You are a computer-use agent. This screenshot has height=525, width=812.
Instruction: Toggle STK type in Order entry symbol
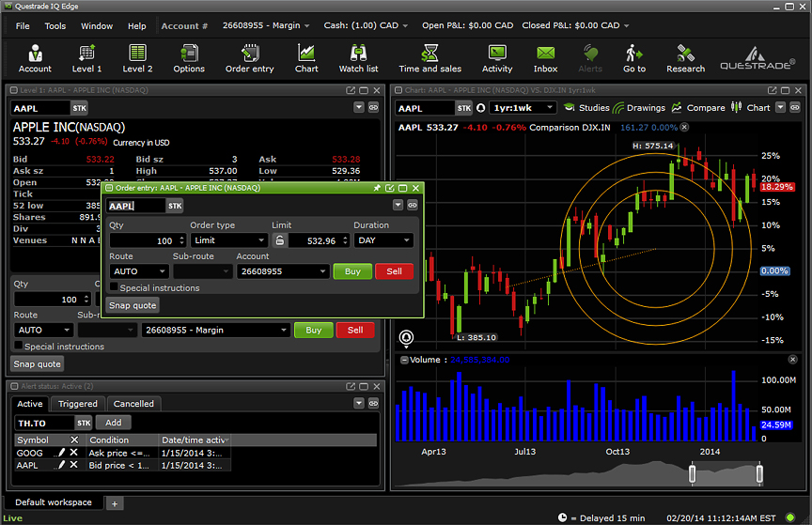click(175, 206)
